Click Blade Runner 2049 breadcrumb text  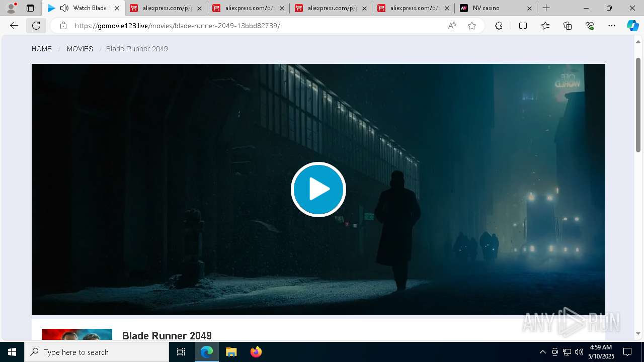tap(137, 49)
